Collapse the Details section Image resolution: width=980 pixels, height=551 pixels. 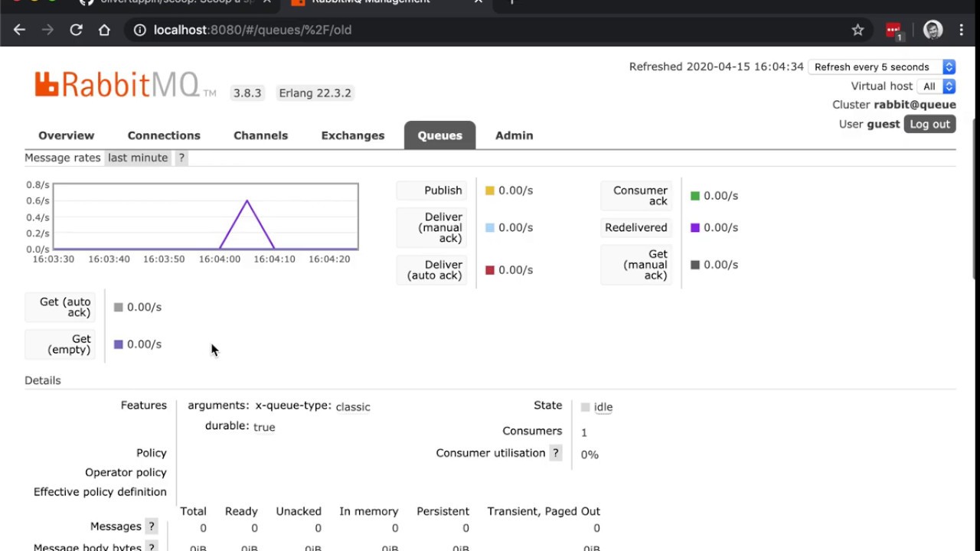pos(43,380)
